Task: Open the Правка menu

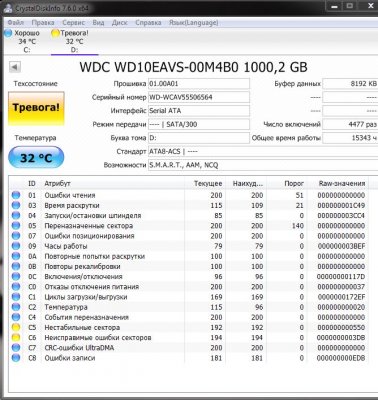Action: pos(43,23)
